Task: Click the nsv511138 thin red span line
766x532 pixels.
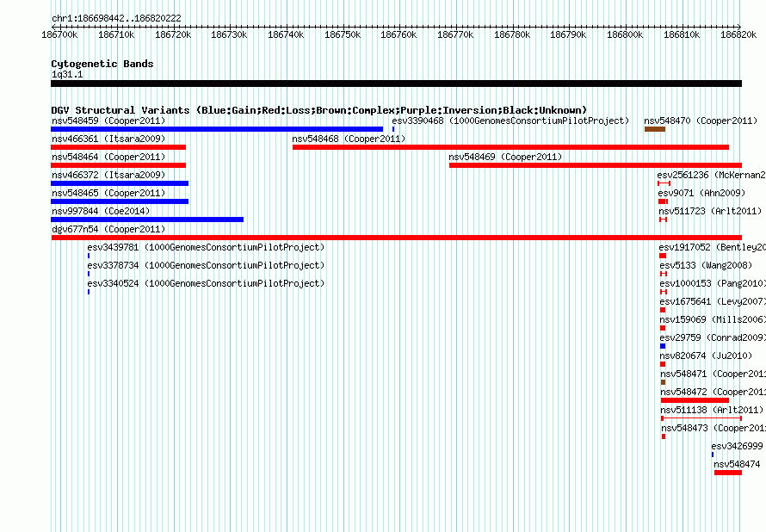Action: click(x=701, y=418)
